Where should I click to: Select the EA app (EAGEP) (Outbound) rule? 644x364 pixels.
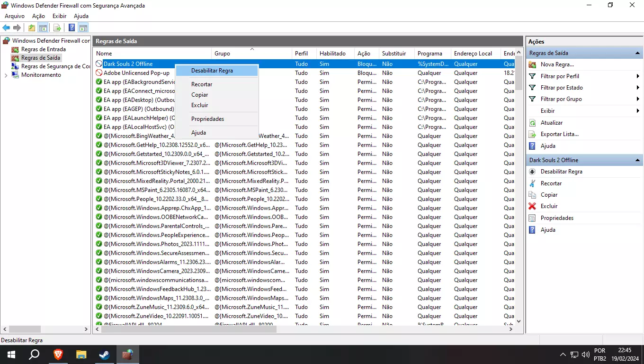pyautogui.click(x=139, y=109)
